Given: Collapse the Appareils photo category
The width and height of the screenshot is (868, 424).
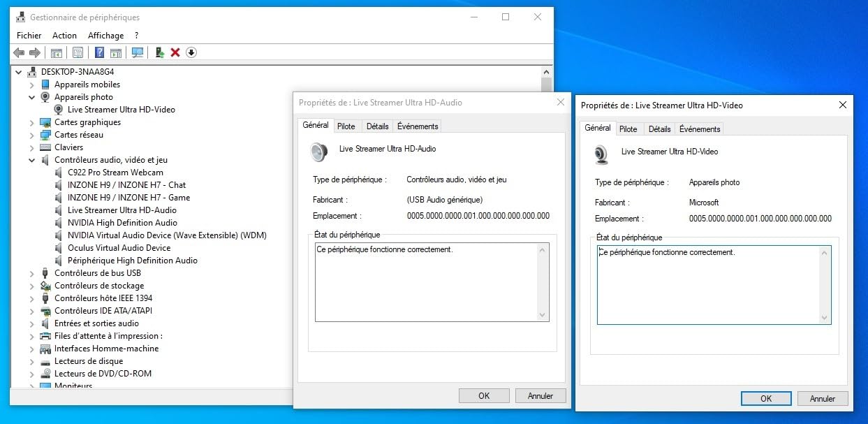Looking at the screenshot, I should tap(31, 97).
